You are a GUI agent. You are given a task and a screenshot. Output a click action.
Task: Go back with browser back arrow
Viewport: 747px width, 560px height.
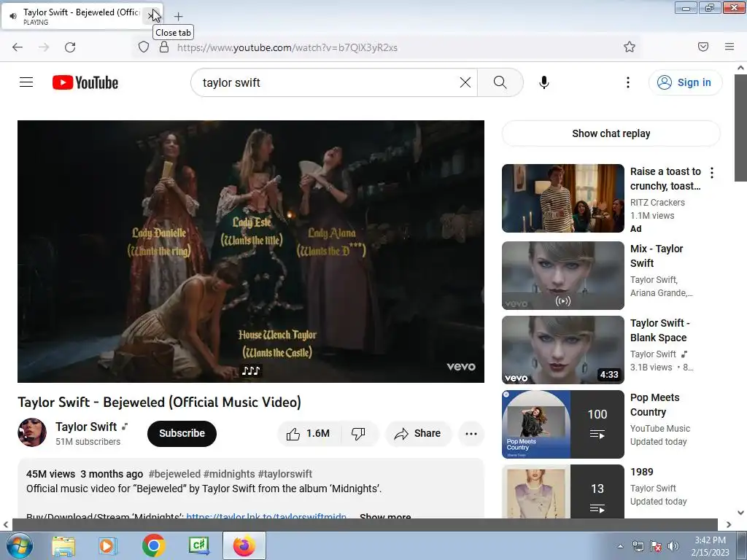point(18,47)
